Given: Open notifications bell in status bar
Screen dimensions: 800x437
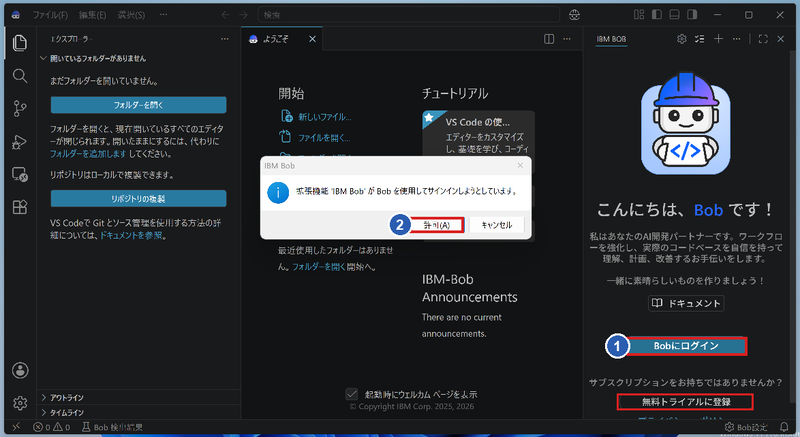Looking at the screenshot, I should tap(784, 427).
